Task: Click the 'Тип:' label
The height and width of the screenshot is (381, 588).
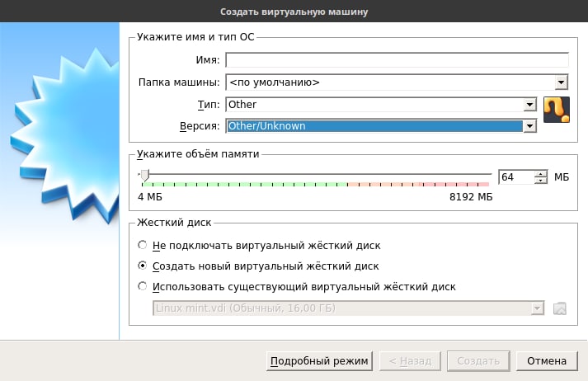Action: (209, 105)
